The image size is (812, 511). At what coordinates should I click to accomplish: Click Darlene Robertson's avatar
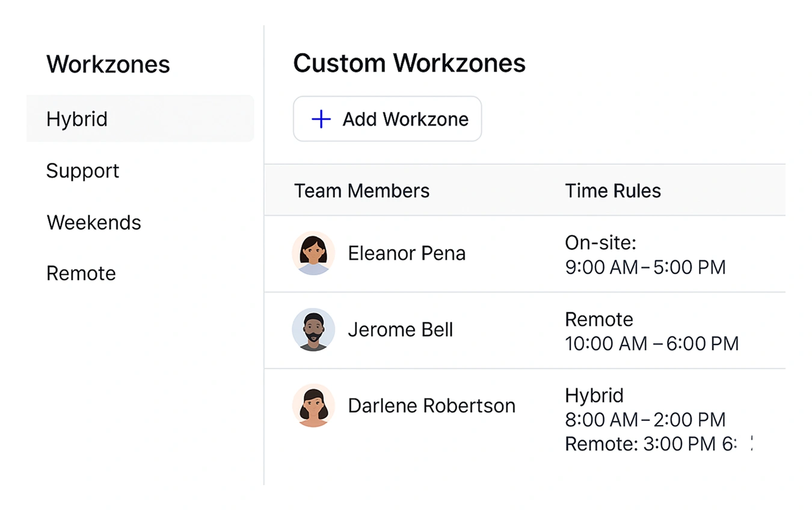click(313, 405)
